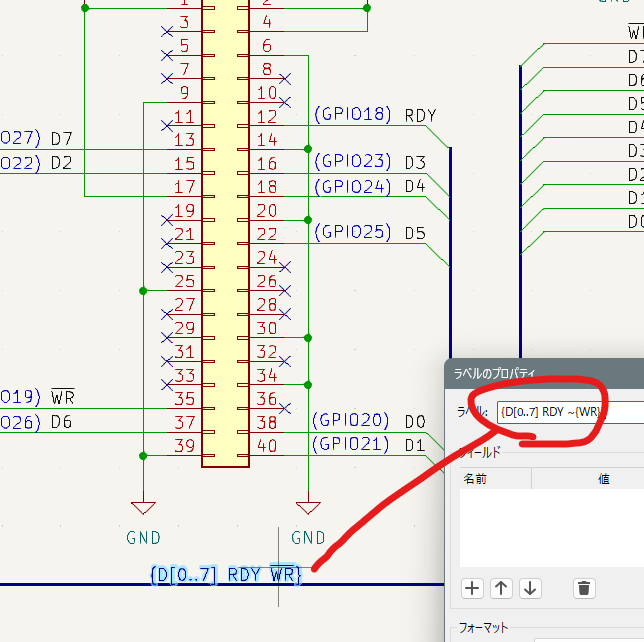Click pin number 25 on the connector
This screenshot has height=642, width=644.
184,281
